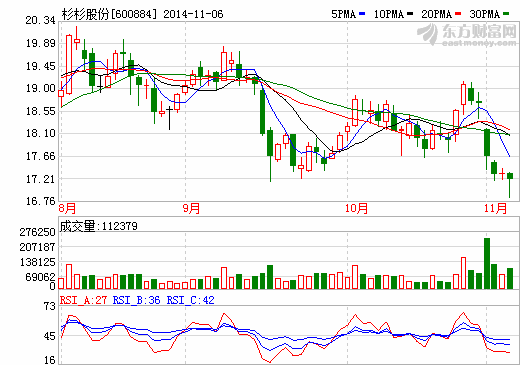The height and width of the screenshot is (365, 520).
Task: Click the 10PMA black legend swatch
Action: tap(410, 14)
